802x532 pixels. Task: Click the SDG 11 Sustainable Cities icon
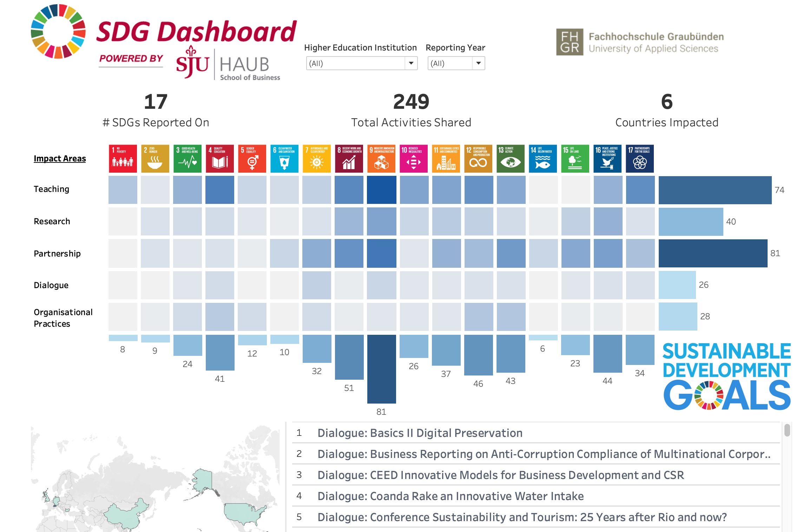tap(446, 159)
